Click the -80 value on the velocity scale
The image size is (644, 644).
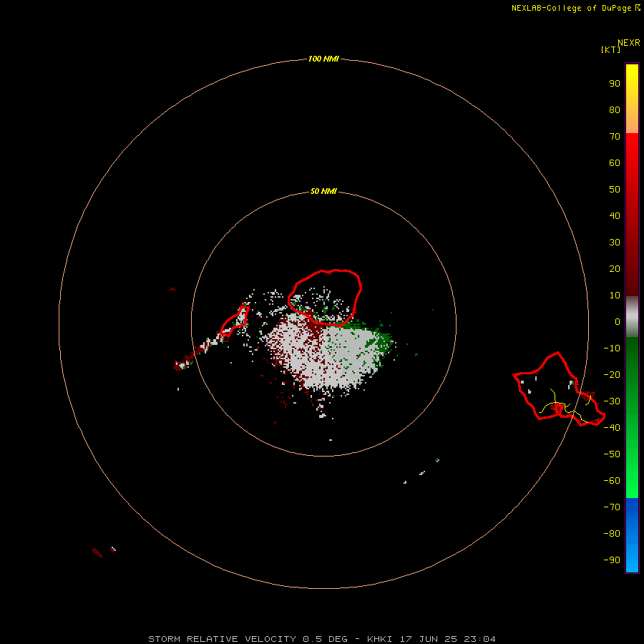point(612,534)
